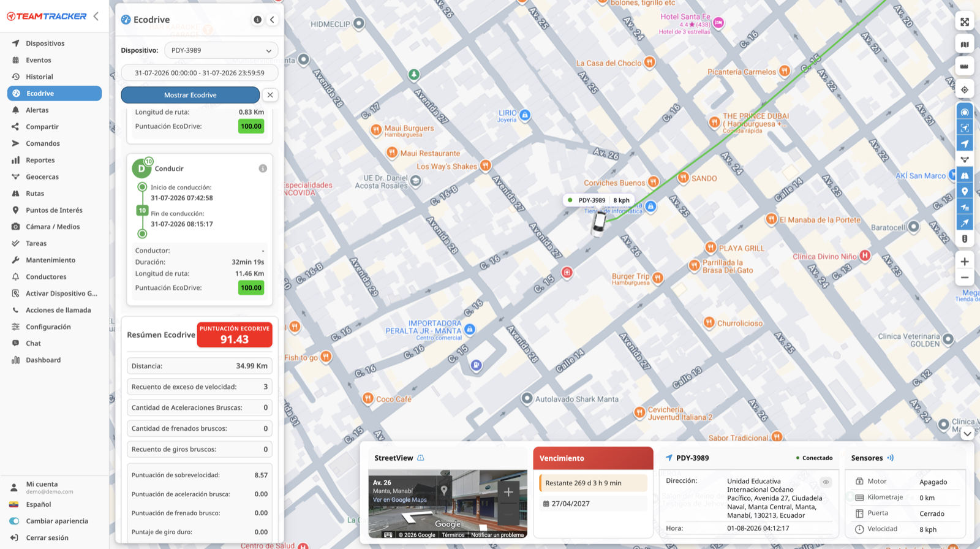Toggle the traffic light map option
Viewport: 980px width, 549px height.
(x=965, y=239)
